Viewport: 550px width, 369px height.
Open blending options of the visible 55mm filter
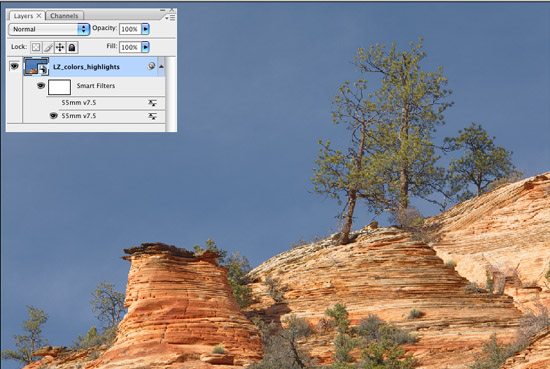point(152,116)
